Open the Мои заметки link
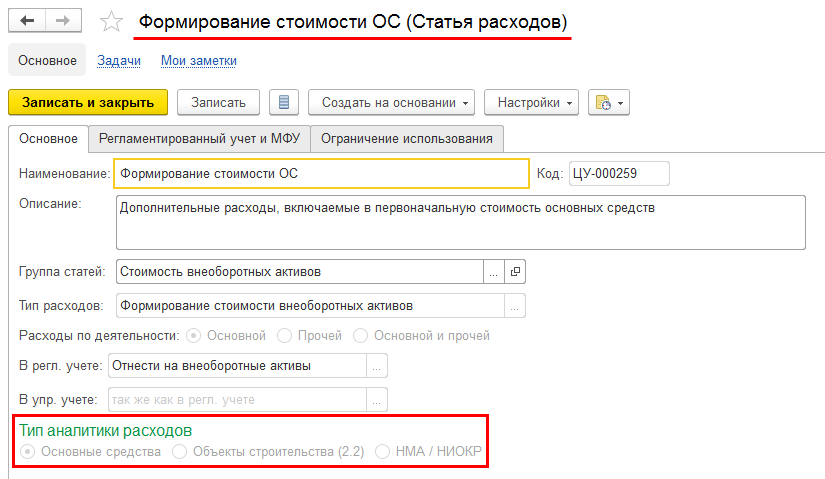The height and width of the screenshot is (479, 825). tap(199, 61)
